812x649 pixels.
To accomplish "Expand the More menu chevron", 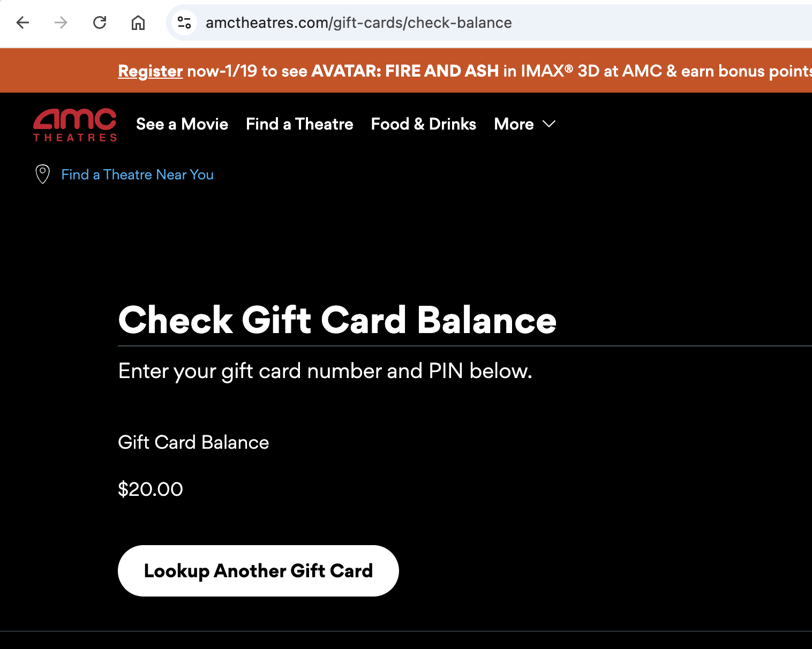I will click(x=549, y=124).
